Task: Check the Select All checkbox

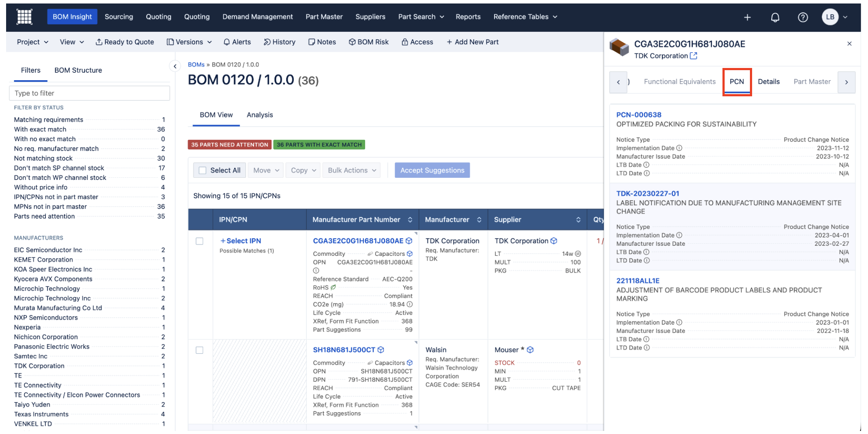Action: [x=203, y=170]
